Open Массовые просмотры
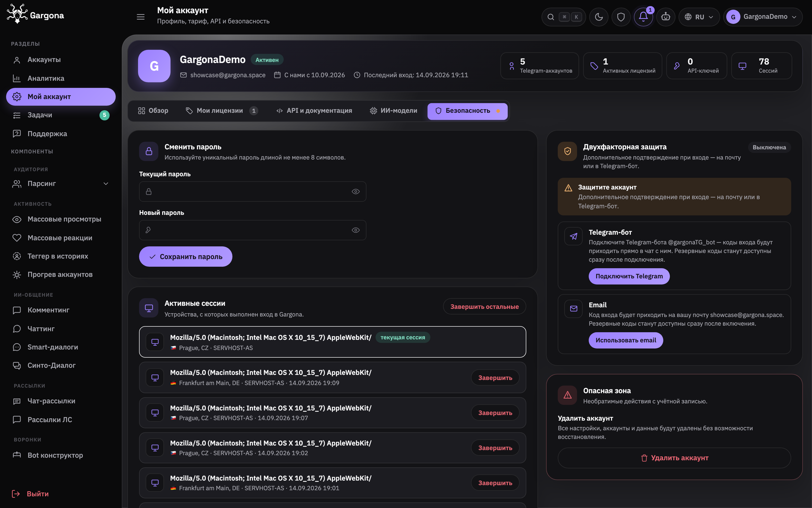 point(61,219)
